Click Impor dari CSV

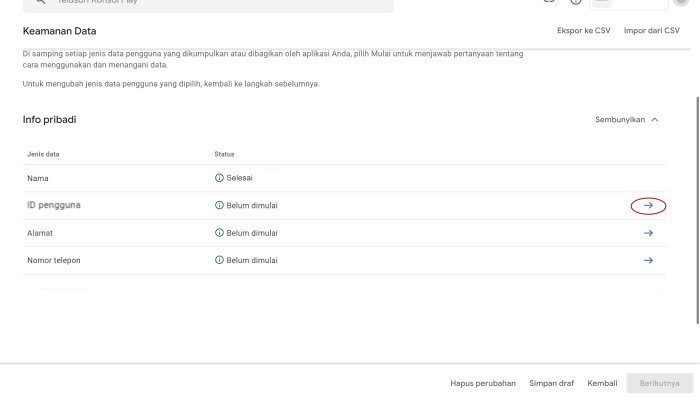651,30
